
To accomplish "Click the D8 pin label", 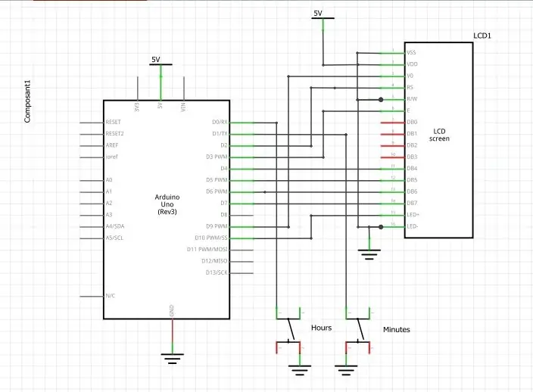I will 223,214.
